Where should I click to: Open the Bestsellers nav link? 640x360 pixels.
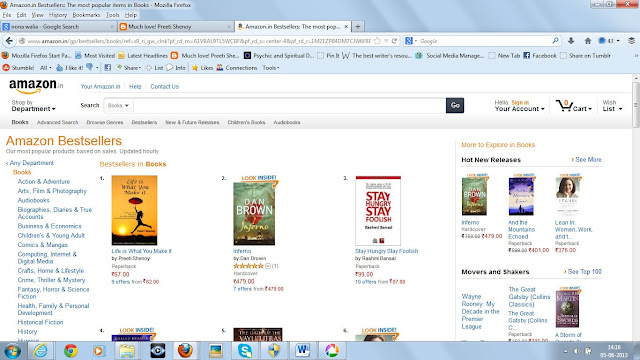point(144,122)
